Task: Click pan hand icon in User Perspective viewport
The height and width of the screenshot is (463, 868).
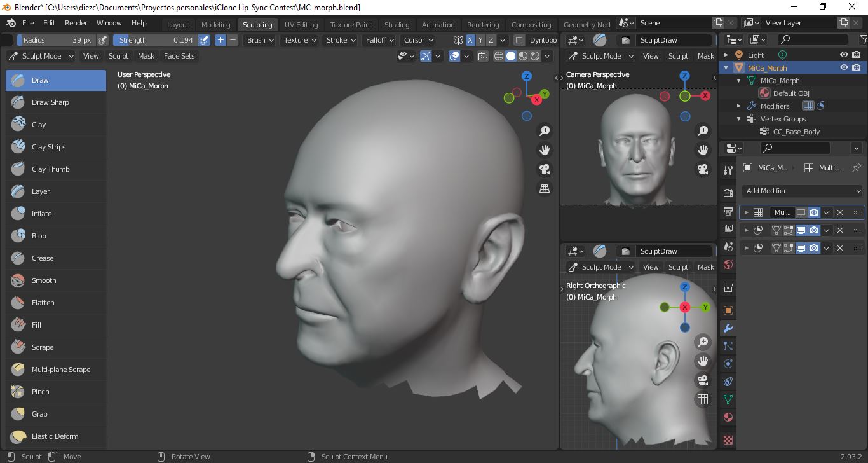Action: click(x=545, y=150)
